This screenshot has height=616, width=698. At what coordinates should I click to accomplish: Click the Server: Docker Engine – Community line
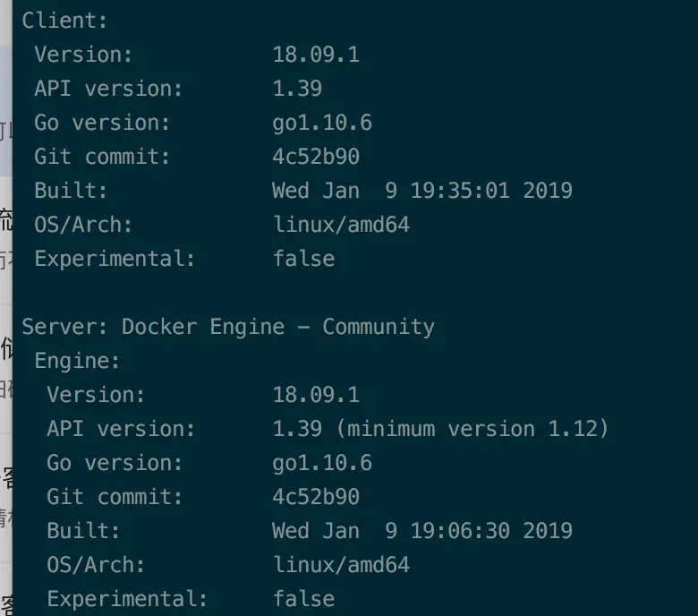click(x=228, y=327)
